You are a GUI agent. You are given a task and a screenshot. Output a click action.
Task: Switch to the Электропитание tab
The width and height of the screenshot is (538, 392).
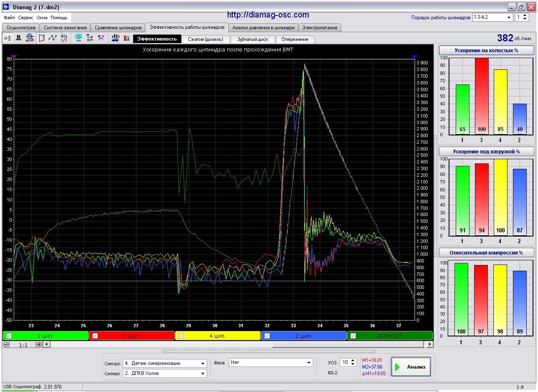coord(320,28)
